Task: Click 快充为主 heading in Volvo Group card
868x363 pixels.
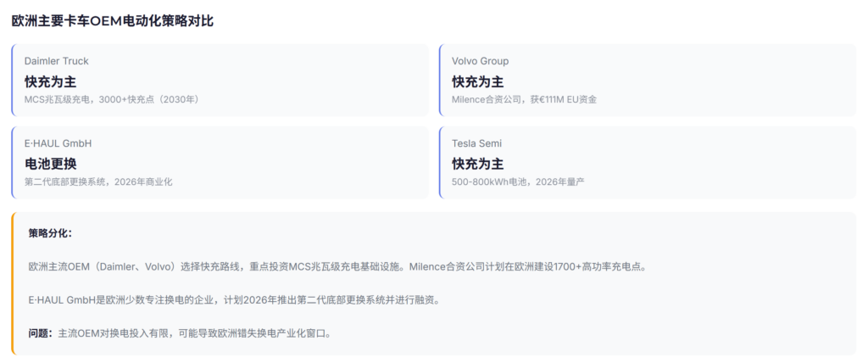Action: point(477,81)
